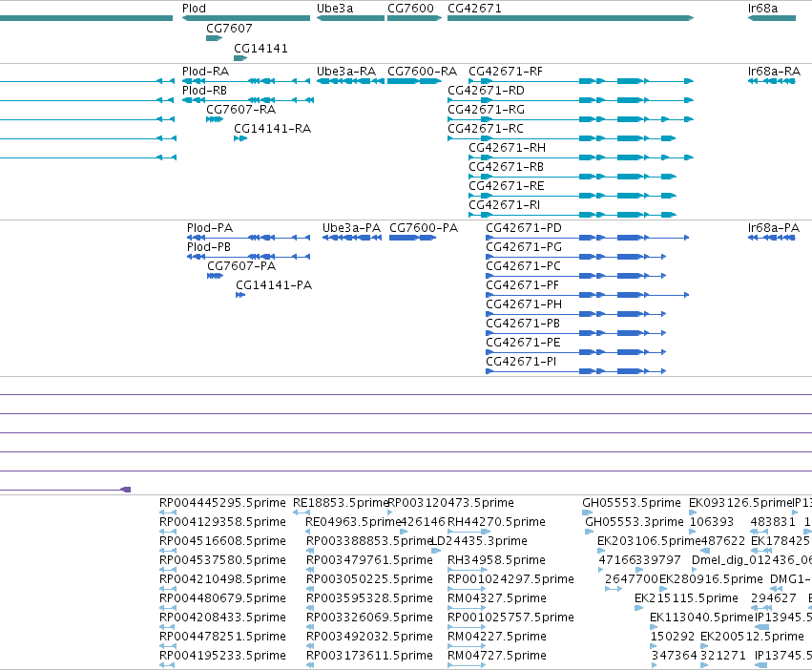This screenshot has height=670, width=812.
Task: Click the CG14141-RA transcript label
Action: tap(272, 129)
